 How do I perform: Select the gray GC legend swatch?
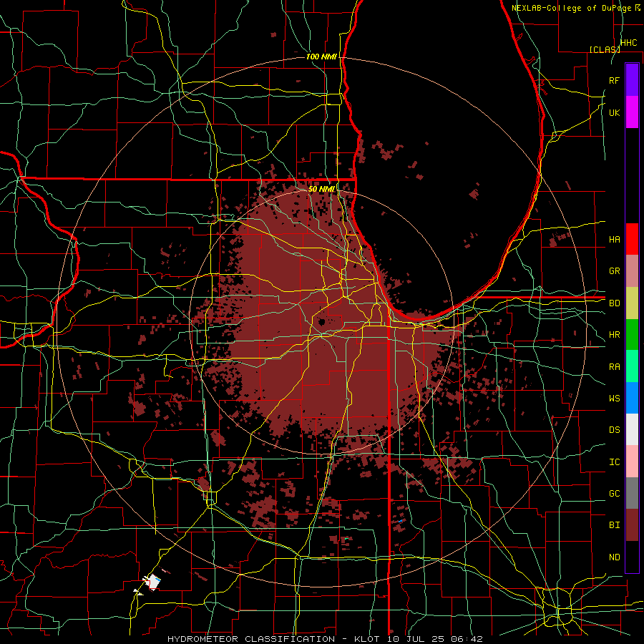(632, 493)
